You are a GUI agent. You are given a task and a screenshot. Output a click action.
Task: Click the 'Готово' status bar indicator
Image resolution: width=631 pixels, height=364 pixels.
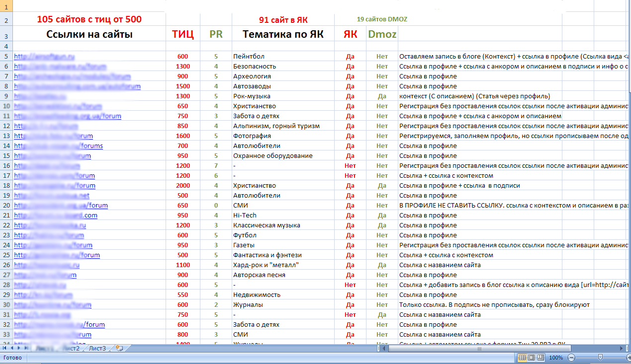12,358
